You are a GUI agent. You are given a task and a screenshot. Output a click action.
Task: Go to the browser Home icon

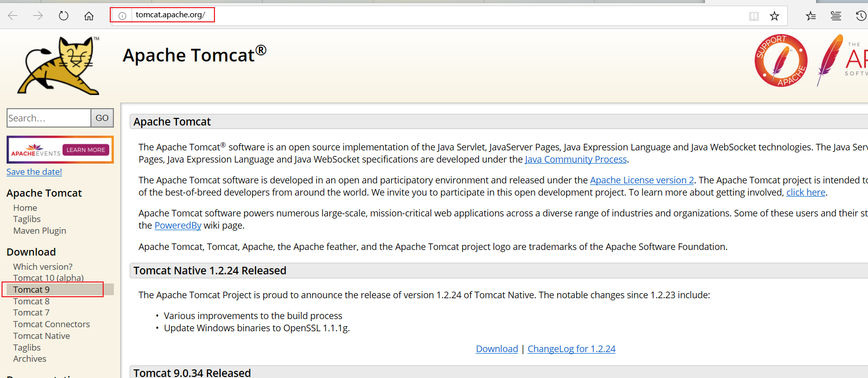89,16
